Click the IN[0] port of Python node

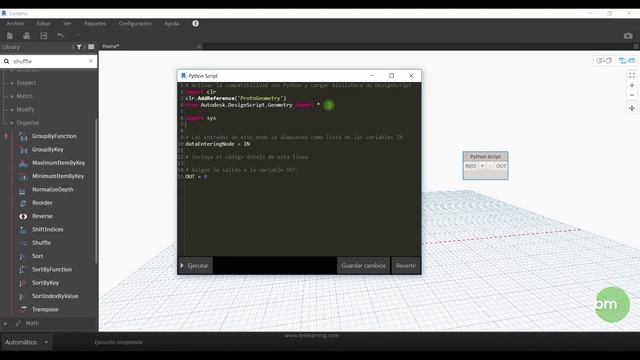(471, 166)
